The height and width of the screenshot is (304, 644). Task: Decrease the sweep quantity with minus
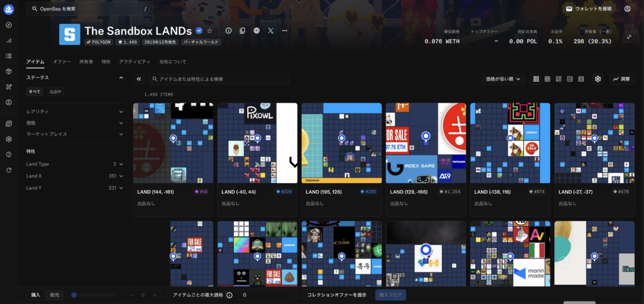131,295
